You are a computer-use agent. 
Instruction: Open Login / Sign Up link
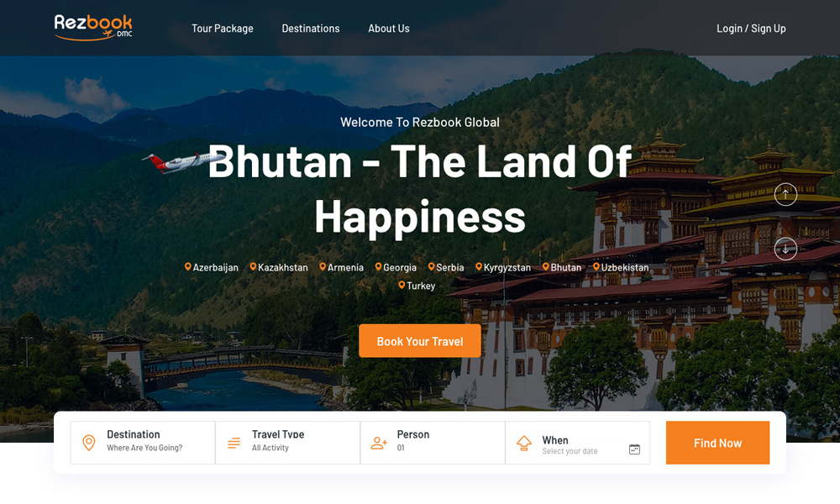[x=751, y=29]
